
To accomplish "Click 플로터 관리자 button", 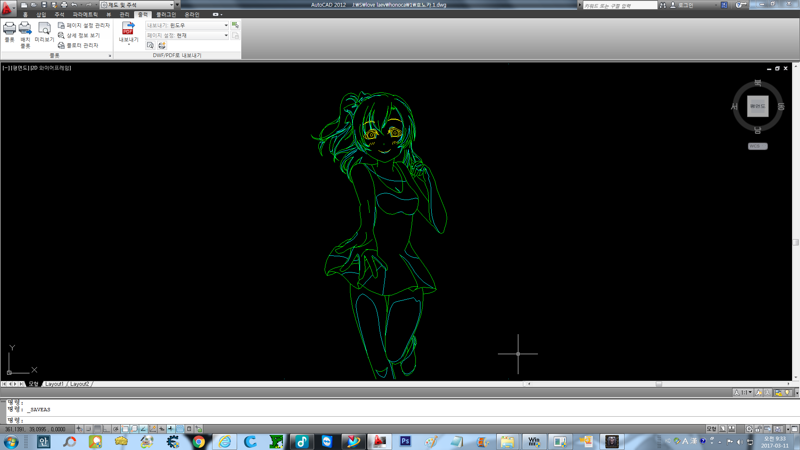I will [x=78, y=45].
